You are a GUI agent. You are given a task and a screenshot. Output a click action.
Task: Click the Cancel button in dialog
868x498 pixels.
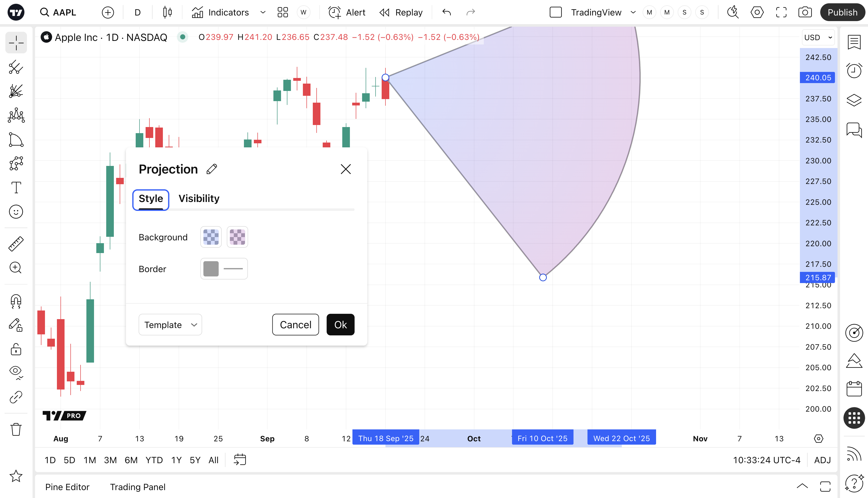click(295, 325)
